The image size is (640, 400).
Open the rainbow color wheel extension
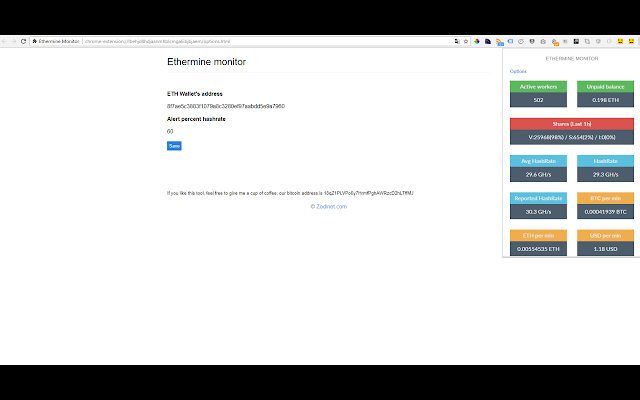[477, 41]
